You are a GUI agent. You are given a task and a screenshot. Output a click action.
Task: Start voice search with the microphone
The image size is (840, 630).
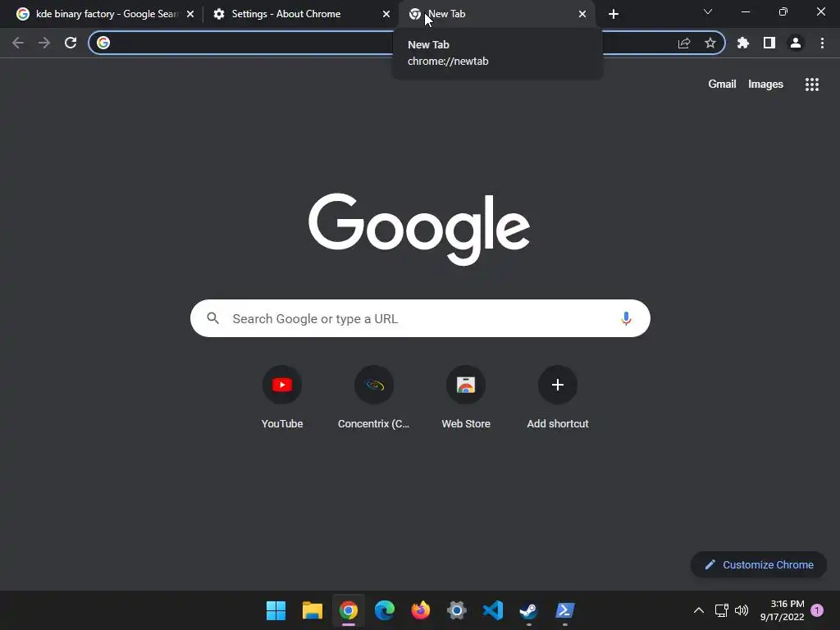[626, 319]
